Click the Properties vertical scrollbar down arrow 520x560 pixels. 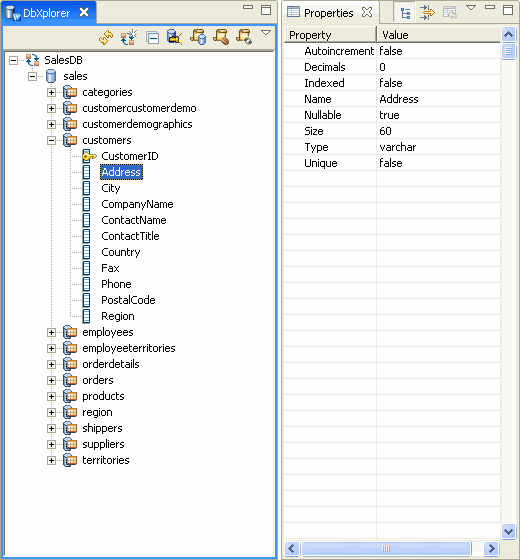[508, 531]
